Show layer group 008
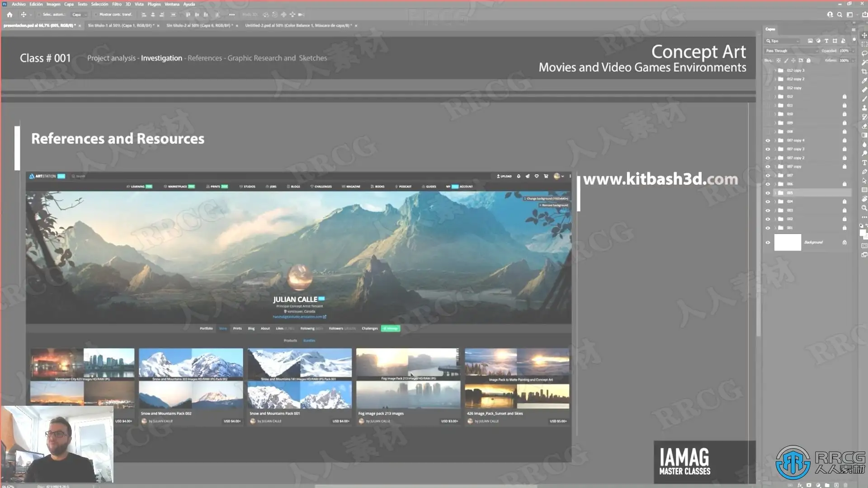 (768, 131)
